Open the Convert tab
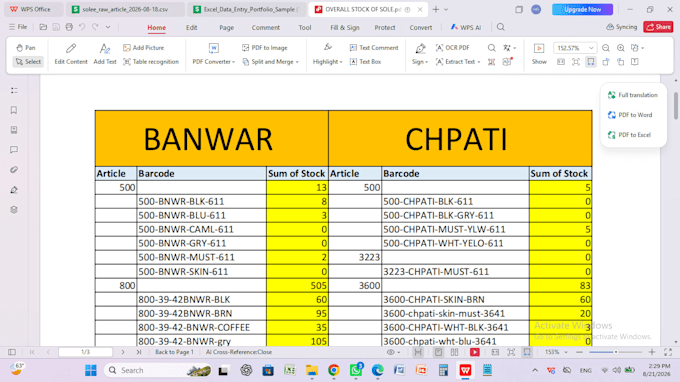The height and width of the screenshot is (382, 680). (x=421, y=27)
